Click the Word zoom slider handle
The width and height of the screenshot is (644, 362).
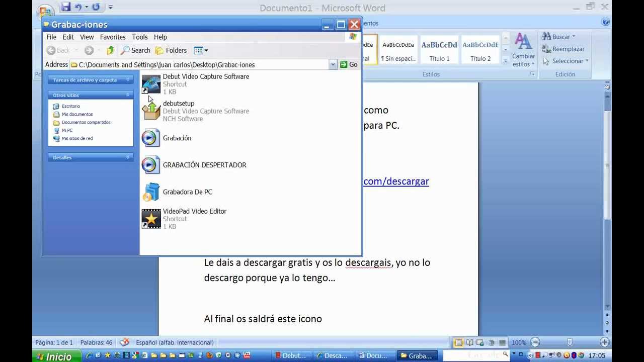click(x=570, y=342)
